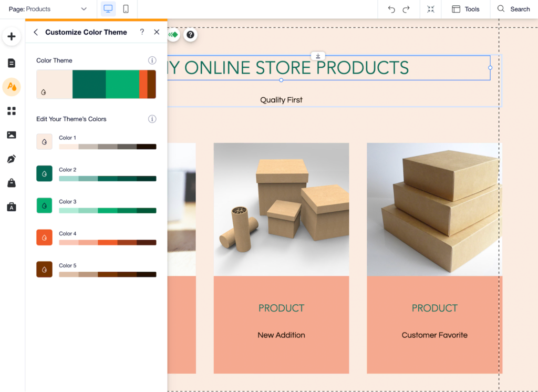Screen dimensions: 538x392
Task: Open the Tools menu
Action: pyautogui.click(x=465, y=9)
